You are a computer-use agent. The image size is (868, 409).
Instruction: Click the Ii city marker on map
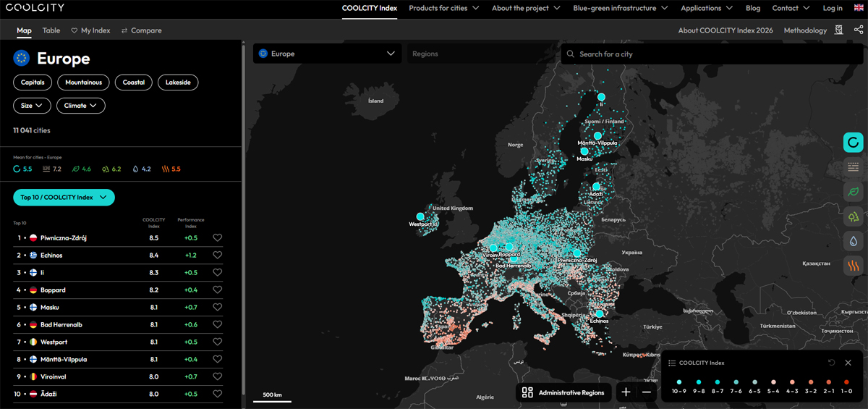tap(601, 97)
